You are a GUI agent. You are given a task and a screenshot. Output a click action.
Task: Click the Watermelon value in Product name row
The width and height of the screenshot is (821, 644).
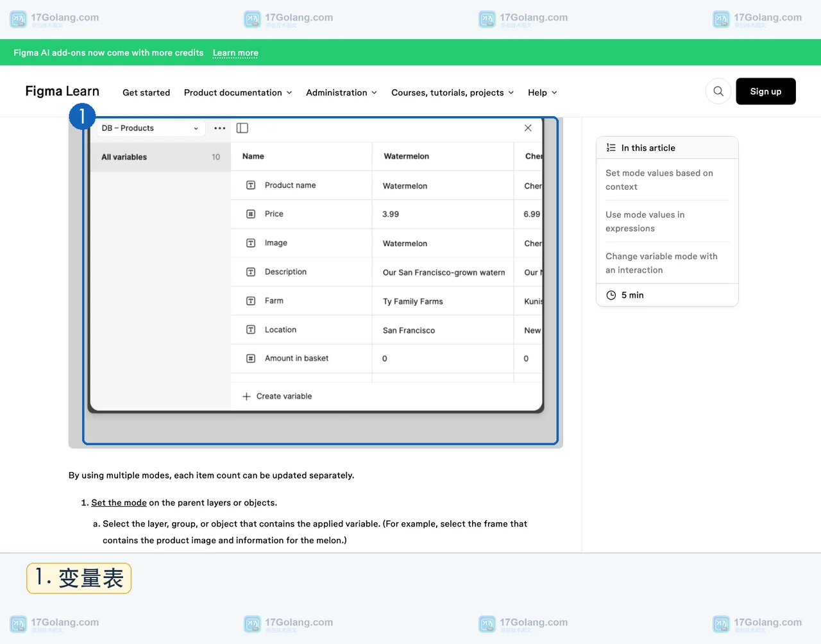click(x=405, y=186)
